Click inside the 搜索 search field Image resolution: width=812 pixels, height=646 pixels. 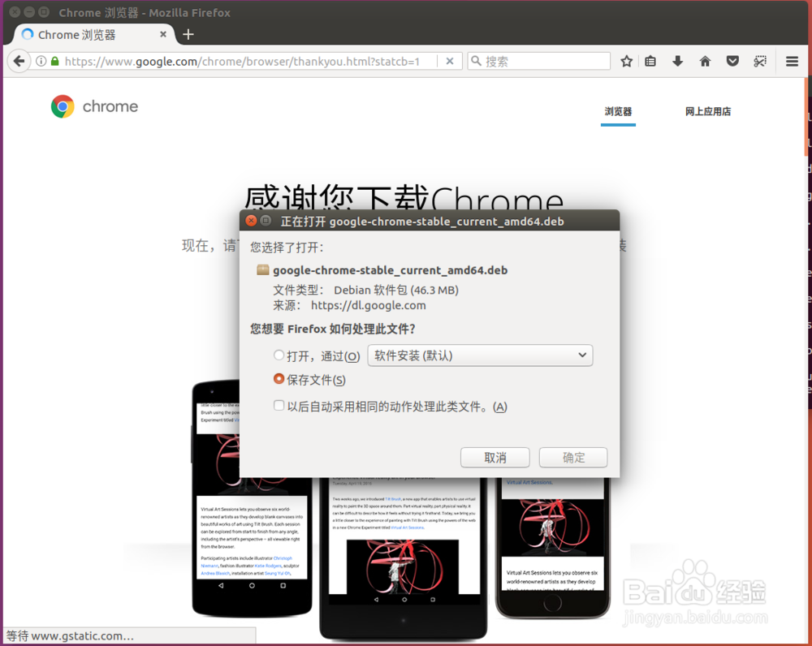click(538, 61)
